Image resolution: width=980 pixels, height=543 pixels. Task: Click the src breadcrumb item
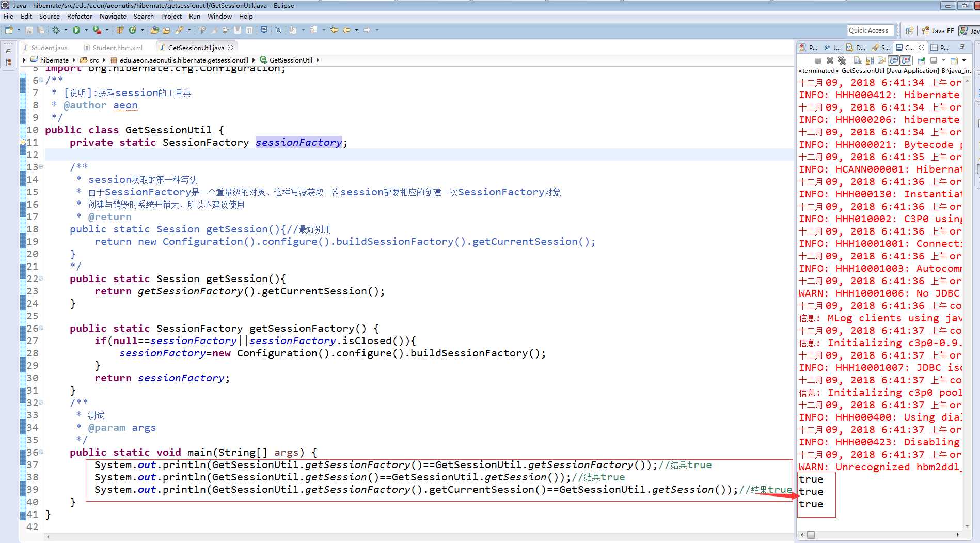point(90,60)
